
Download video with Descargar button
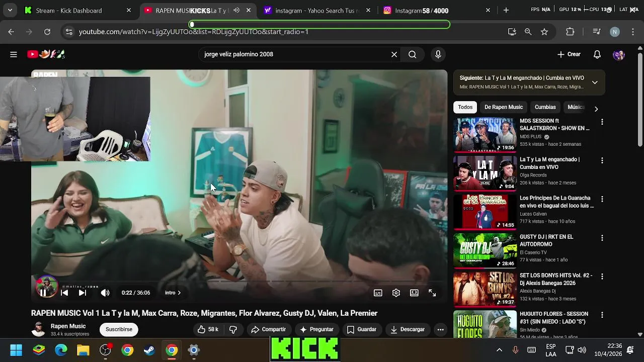coord(408,329)
